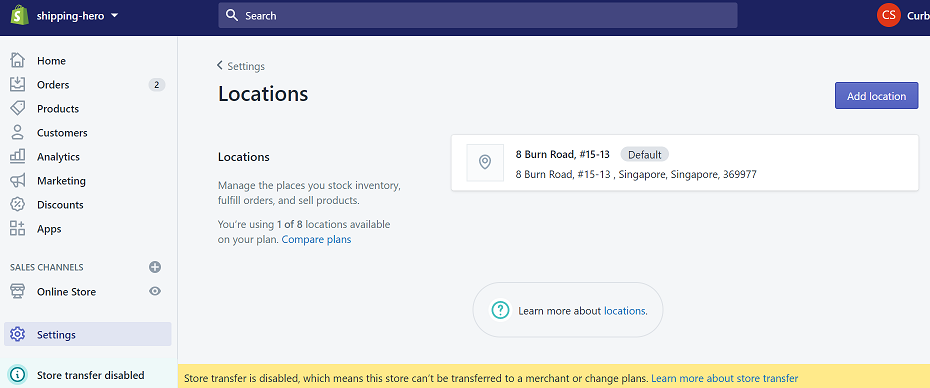Click the magnifier icon in search bar
This screenshot has height=388, width=930.
(232, 15)
